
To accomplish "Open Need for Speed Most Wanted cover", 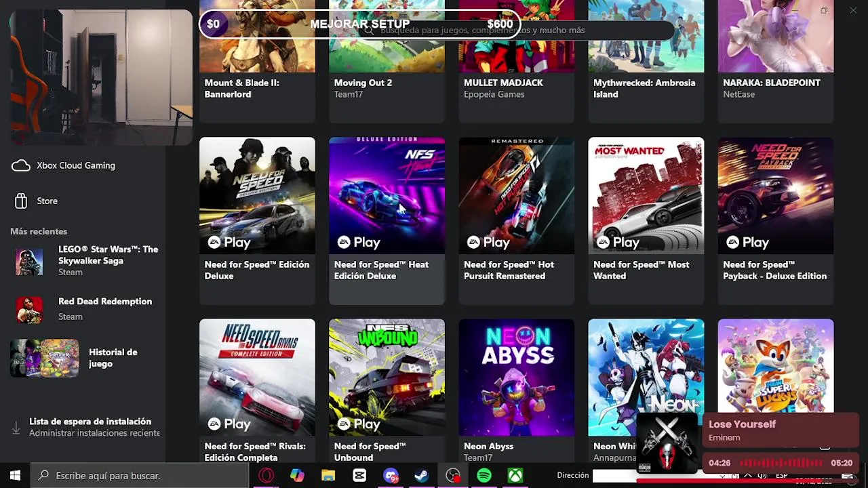I will (646, 196).
